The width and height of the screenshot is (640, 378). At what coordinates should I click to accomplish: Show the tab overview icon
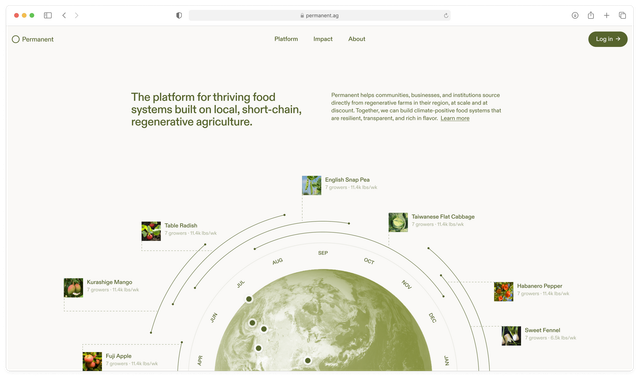click(622, 16)
